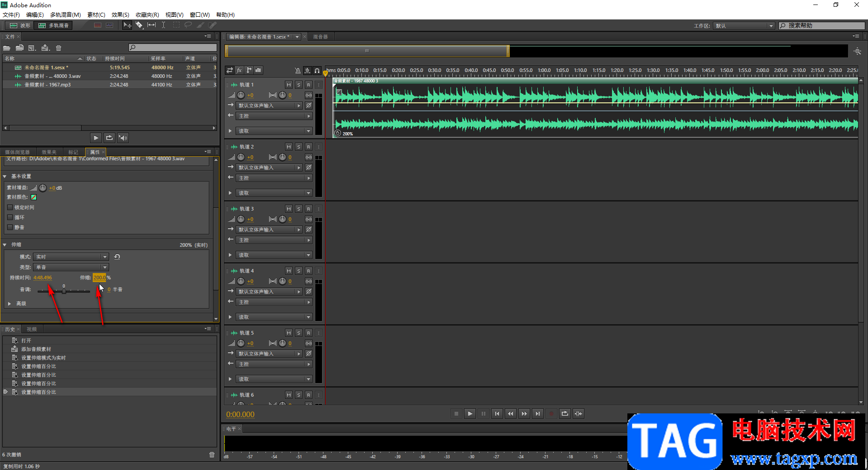Mute track 3 with M button
The height and width of the screenshot is (470, 868).
pos(289,209)
